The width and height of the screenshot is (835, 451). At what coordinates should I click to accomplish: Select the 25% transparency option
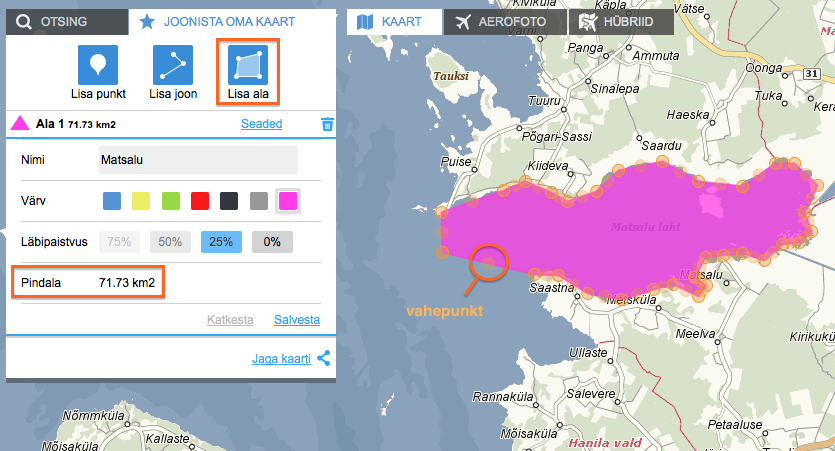221,241
